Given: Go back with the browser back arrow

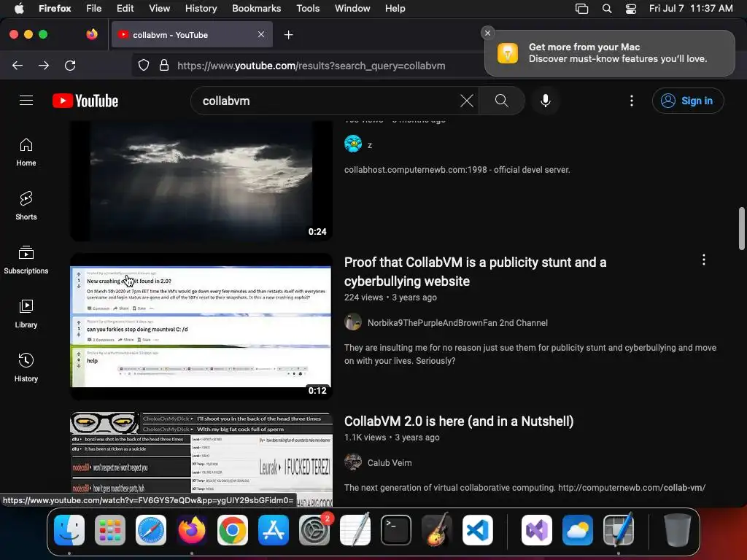Looking at the screenshot, I should (18, 65).
